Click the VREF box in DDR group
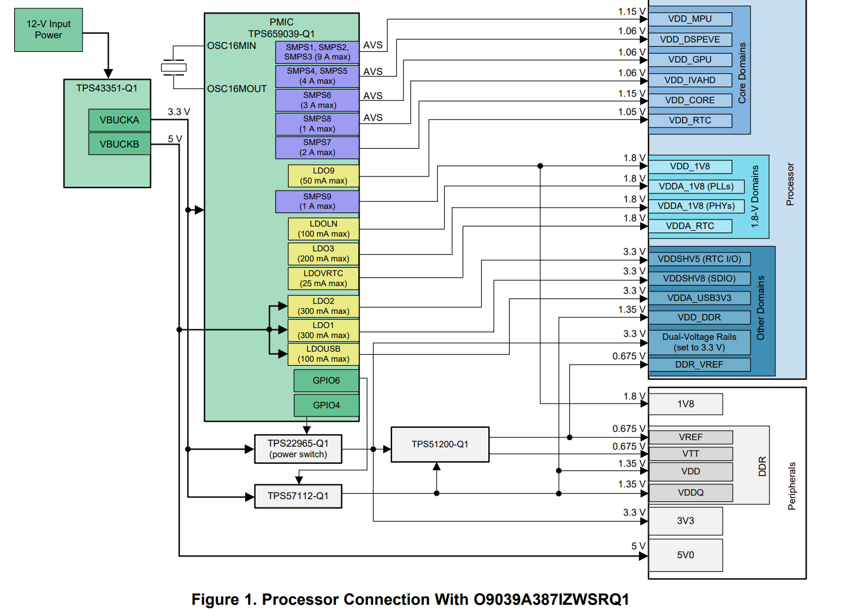Image resolution: width=845 pixels, height=616 pixels. click(691, 437)
